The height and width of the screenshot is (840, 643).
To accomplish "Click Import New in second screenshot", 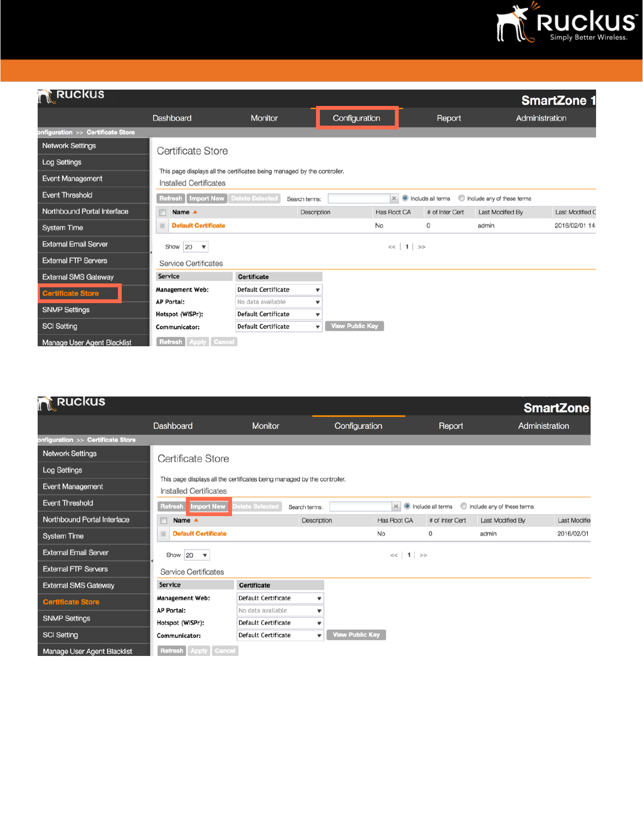I will tap(208, 506).
